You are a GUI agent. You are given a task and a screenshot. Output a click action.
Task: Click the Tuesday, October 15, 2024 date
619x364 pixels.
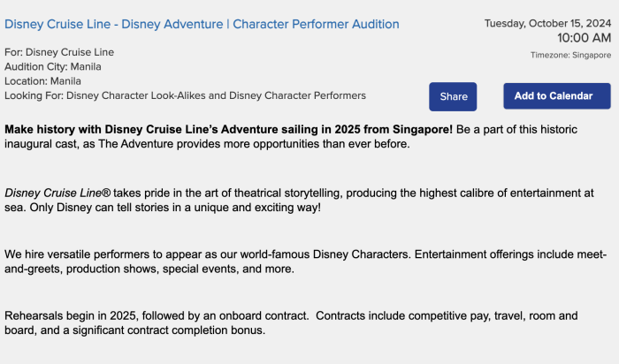[x=547, y=23]
